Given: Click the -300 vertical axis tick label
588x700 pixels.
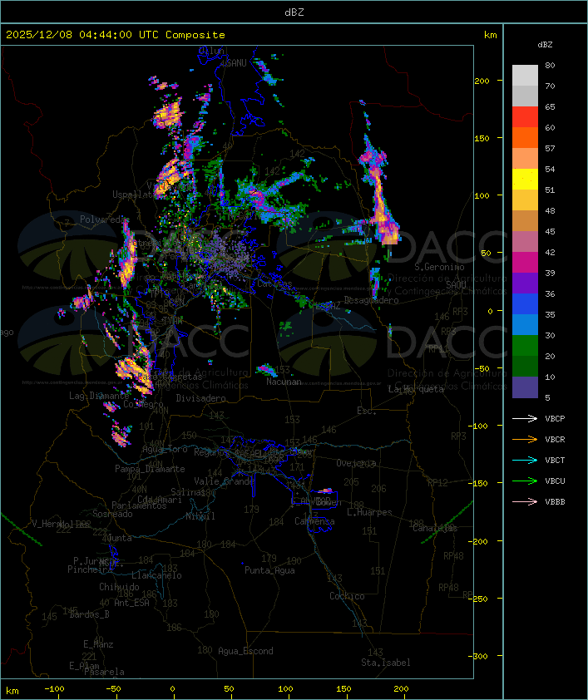Looking at the screenshot, I should coord(477,656).
